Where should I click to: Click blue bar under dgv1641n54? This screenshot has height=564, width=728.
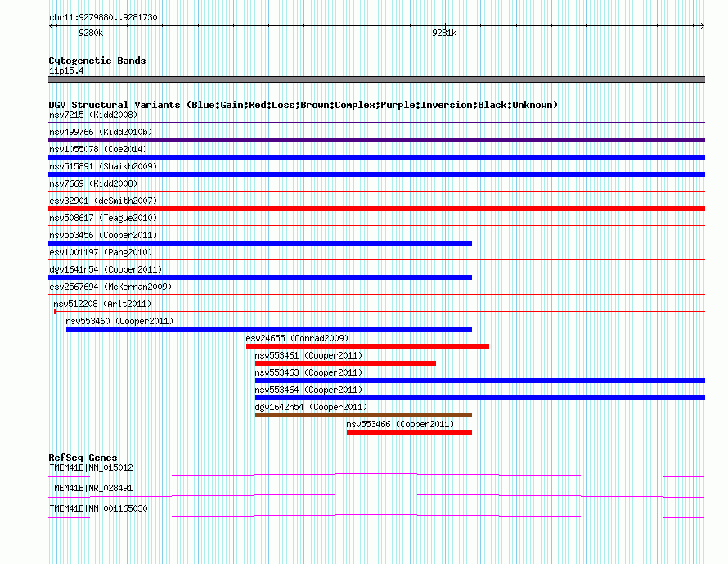point(260,277)
